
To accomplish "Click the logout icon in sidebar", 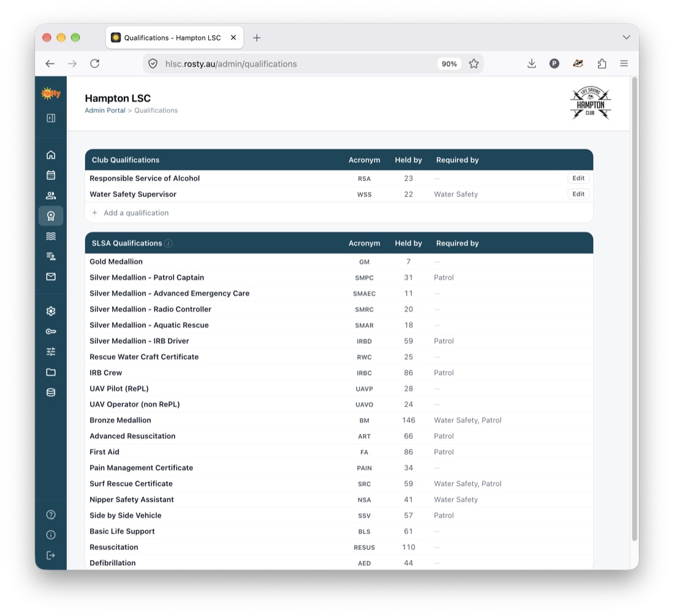I will [51, 555].
